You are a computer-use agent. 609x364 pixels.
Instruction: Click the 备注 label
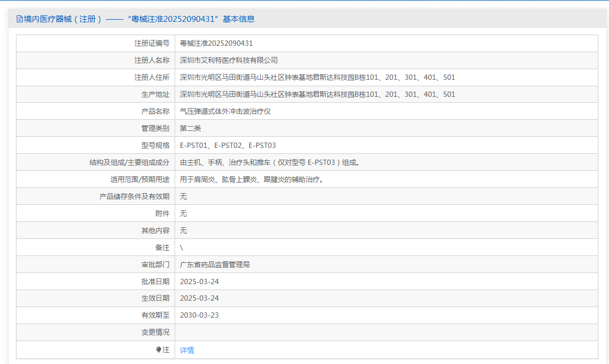point(162,247)
